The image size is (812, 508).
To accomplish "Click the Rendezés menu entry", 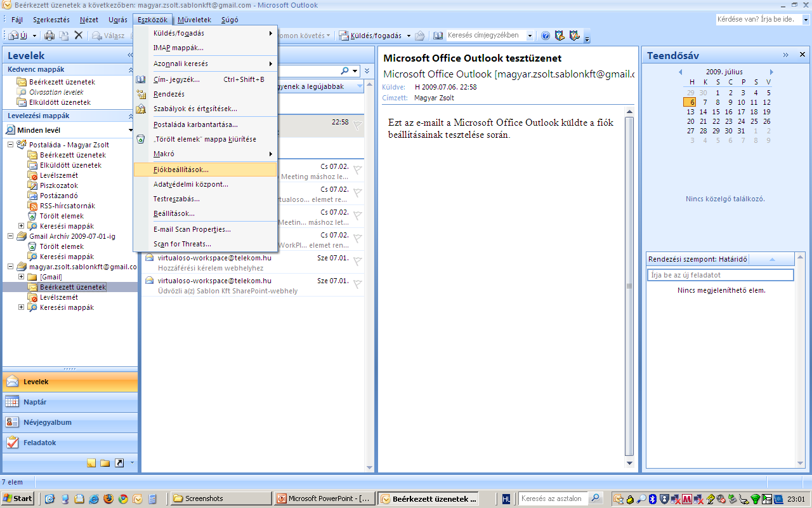I will 206,94.
